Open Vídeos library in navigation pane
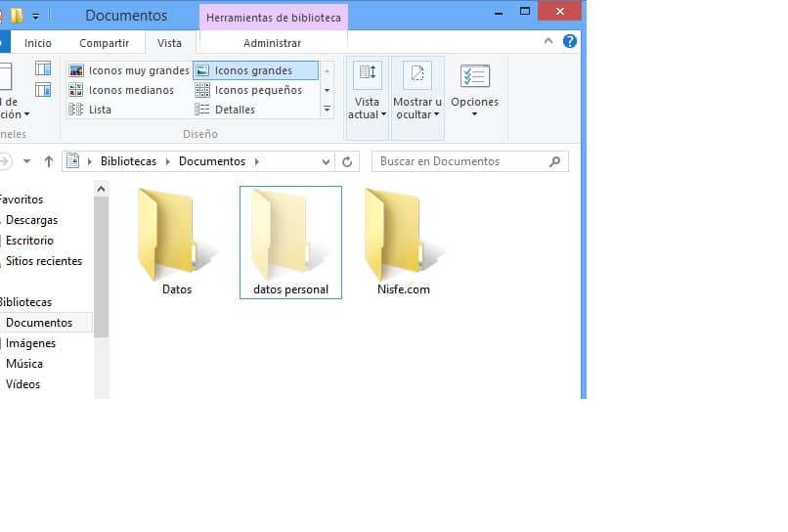 [x=22, y=384]
